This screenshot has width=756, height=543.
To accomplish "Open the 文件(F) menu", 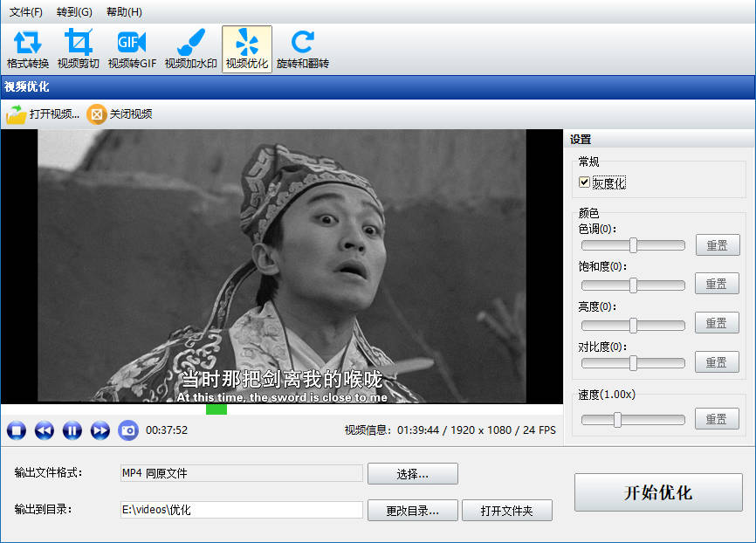I will (26, 12).
